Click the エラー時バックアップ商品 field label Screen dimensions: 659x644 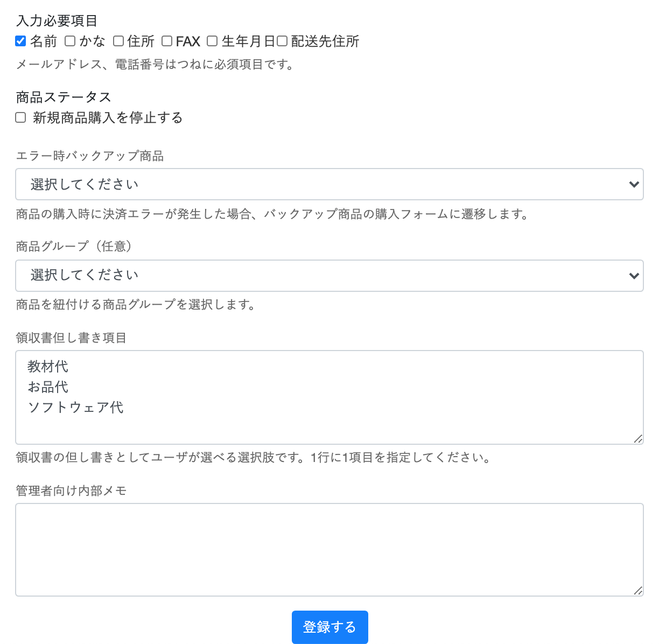(90, 156)
